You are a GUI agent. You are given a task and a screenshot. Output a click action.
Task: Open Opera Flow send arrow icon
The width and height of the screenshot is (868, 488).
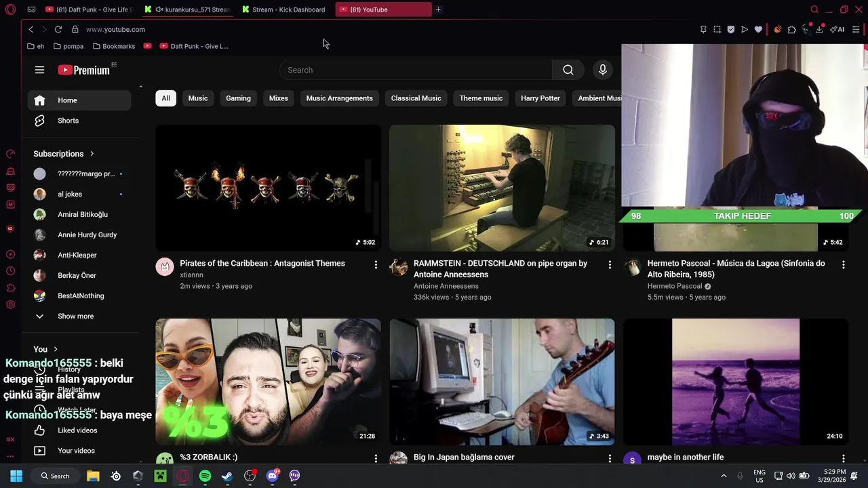[x=744, y=29]
